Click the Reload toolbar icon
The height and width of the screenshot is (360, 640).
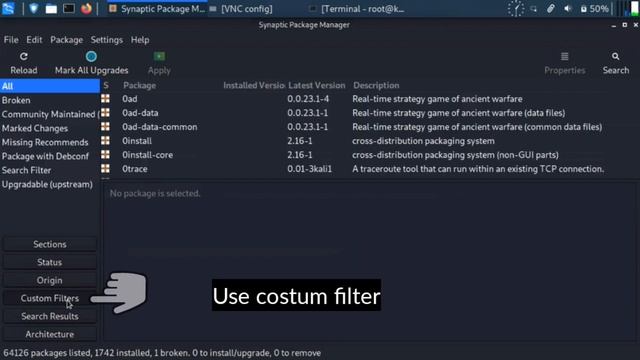24,56
